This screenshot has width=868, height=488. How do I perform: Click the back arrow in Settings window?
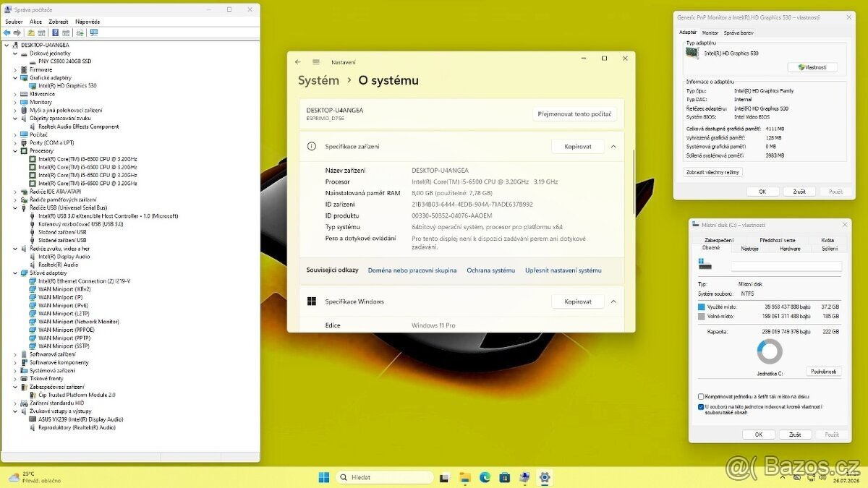pos(298,62)
